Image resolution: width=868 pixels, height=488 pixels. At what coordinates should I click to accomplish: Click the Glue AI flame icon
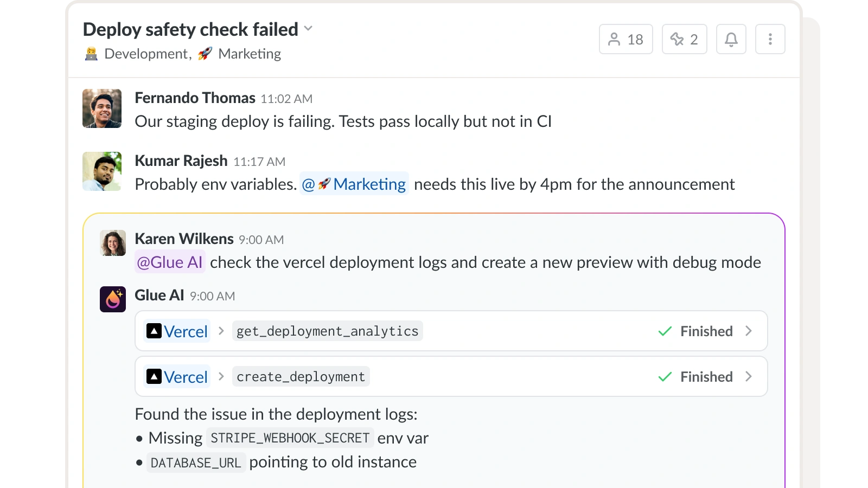(x=113, y=299)
